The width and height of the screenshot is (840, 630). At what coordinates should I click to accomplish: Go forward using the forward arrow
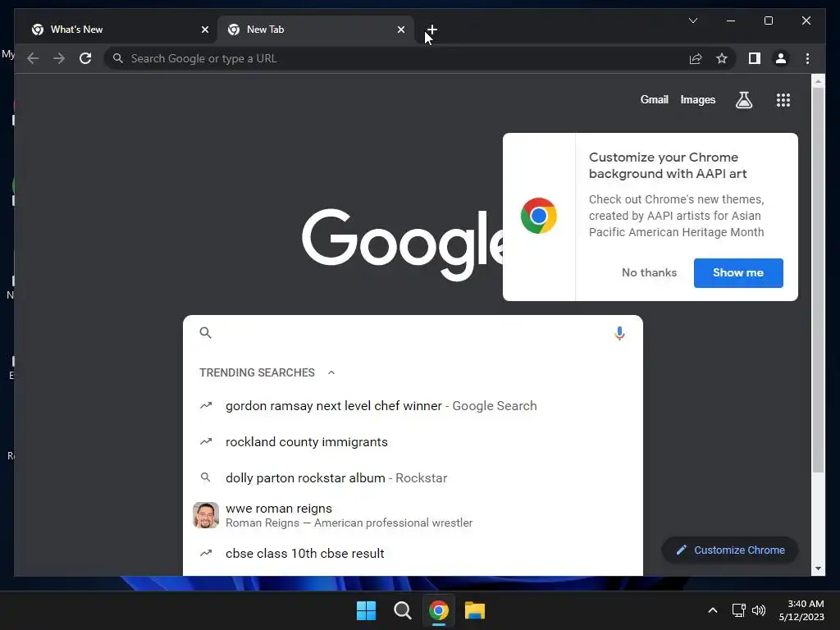[59, 58]
